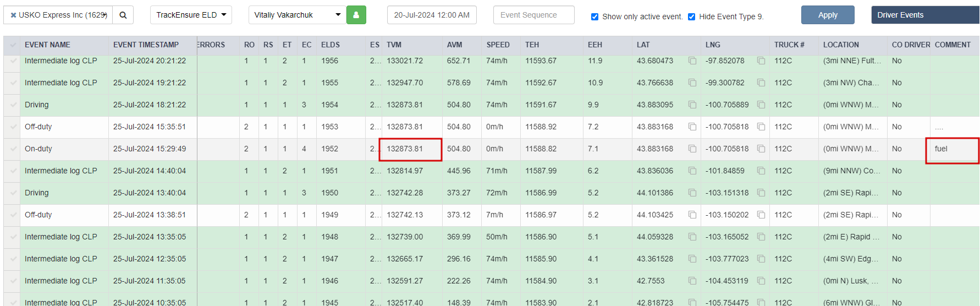The width and height of the screenshot is (980, 306).
Task: Sort by the SPEED column header
Action: [x=498, y=45]
